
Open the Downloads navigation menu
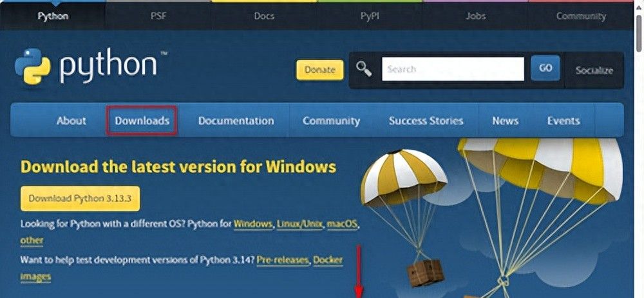tap(142, 121)
